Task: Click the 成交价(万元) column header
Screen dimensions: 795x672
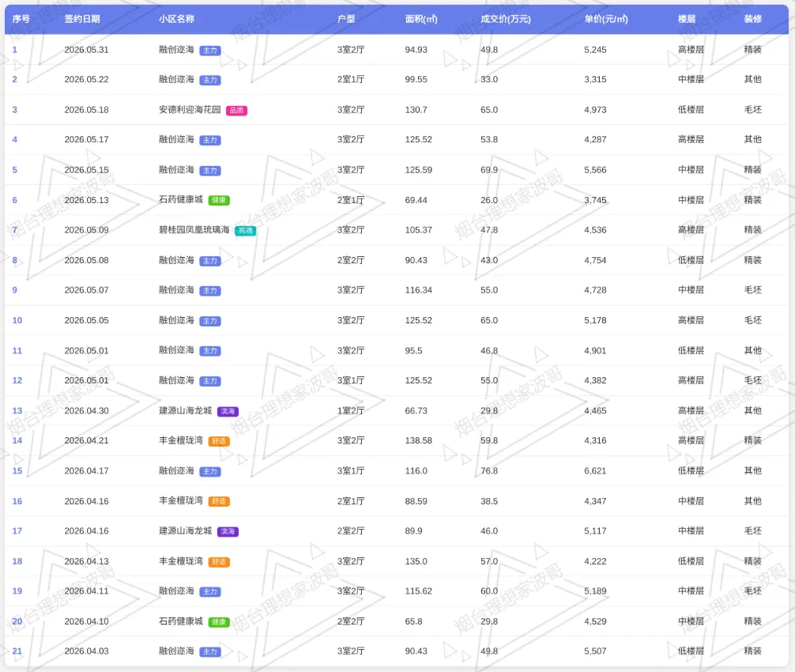Action: (506, 19)
